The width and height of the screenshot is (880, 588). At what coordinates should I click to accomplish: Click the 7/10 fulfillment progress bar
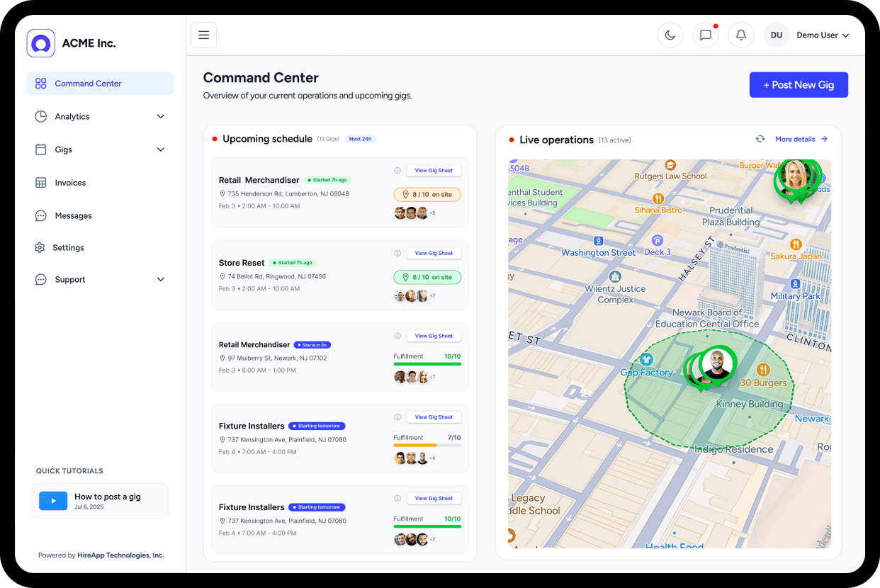point(427,445)
